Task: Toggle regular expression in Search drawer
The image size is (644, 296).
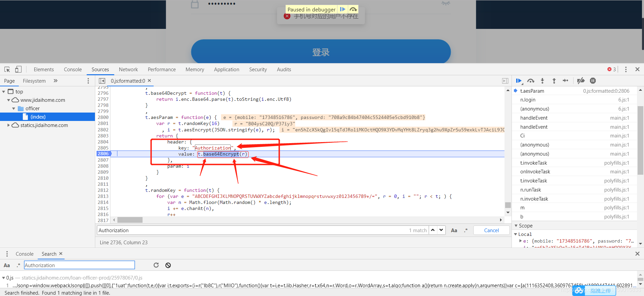Action: coord(18,265)
